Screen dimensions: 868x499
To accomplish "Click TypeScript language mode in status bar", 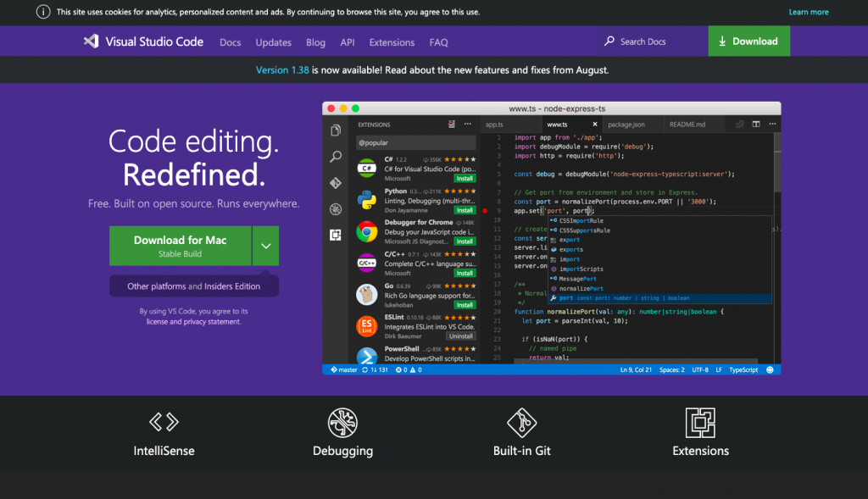I will [x=743, y=369].
